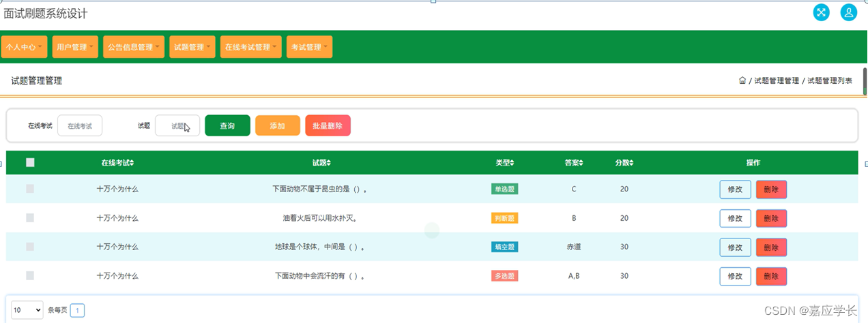Check the row for 下面动物中会流汗的有
Viewport: 868px width, 323px height.
(30, 276)
